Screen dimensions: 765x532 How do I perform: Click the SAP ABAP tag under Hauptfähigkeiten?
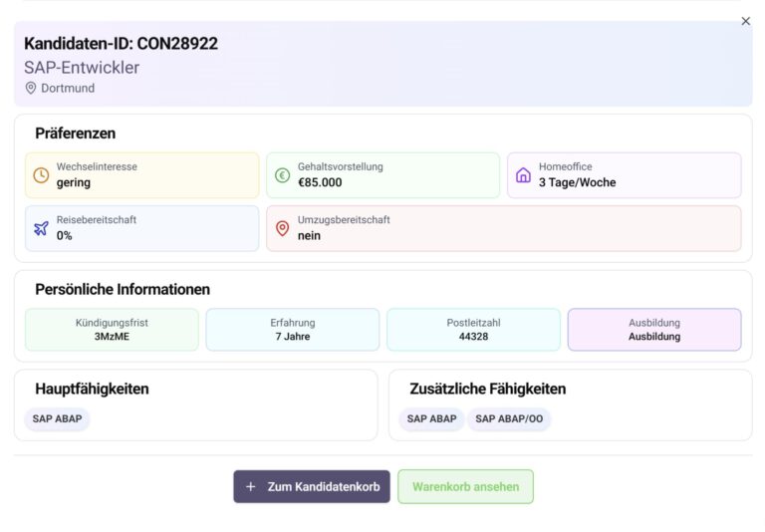(57, 419)
